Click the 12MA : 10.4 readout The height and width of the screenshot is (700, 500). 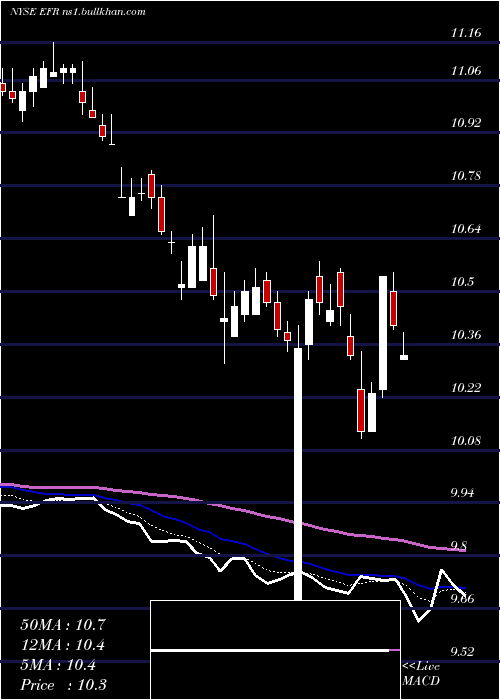[x=63, y=645]
